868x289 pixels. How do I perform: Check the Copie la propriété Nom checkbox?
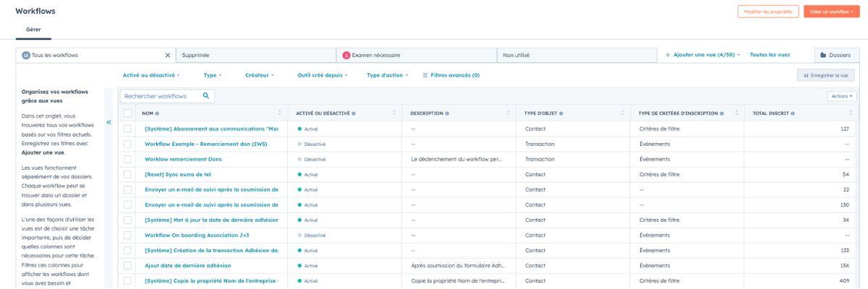pyautogui.click(x=128, y=280)
